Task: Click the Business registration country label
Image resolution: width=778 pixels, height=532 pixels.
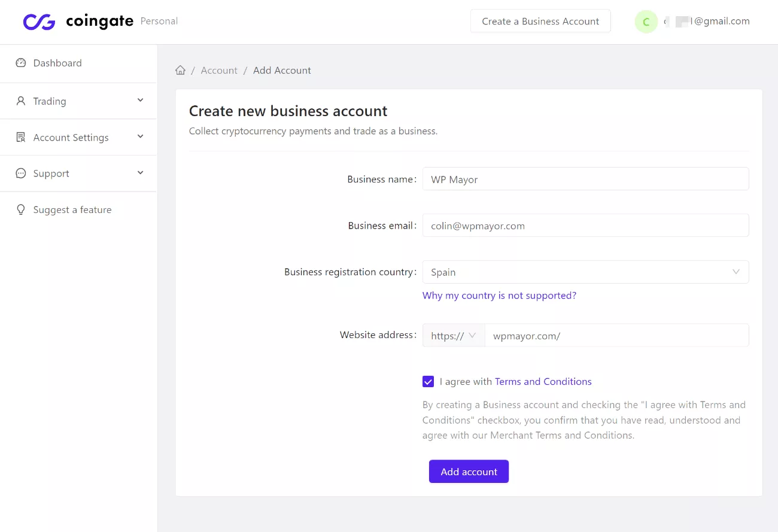Action: pos(351,272)
